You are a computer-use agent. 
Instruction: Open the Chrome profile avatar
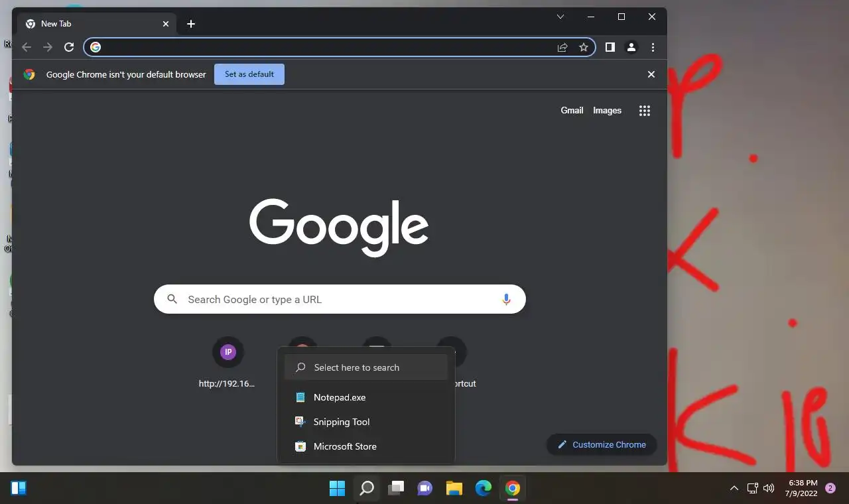click(x=631, y=47)
